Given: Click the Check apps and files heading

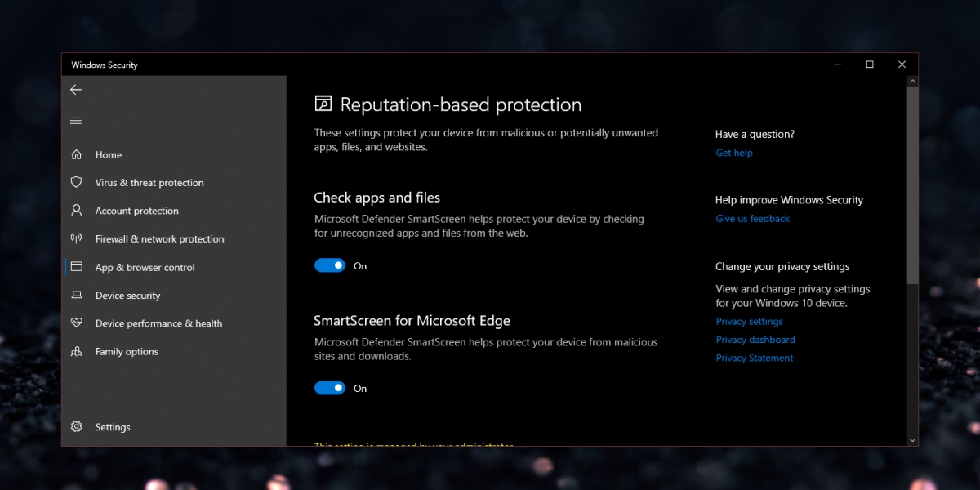Looking at the screenshot, I should pyautogui.click(x=377, y=198).
